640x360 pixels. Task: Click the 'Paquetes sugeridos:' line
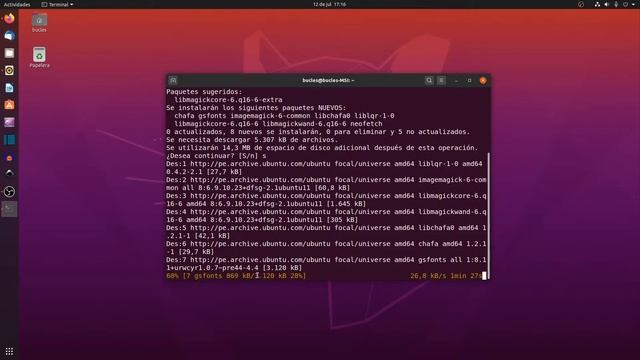(204, 92)
